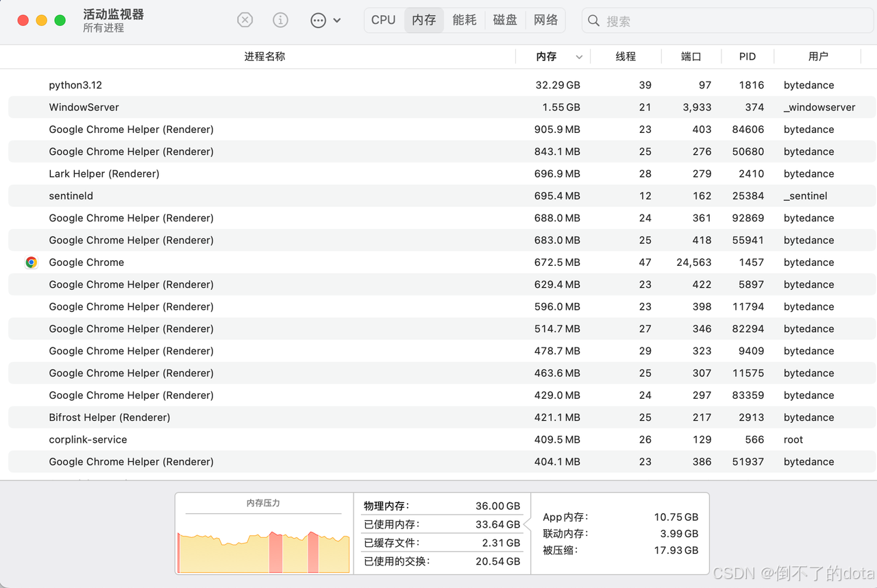Open the ellipsis action menu icon
877x588 pixels.
coord(318,21)
